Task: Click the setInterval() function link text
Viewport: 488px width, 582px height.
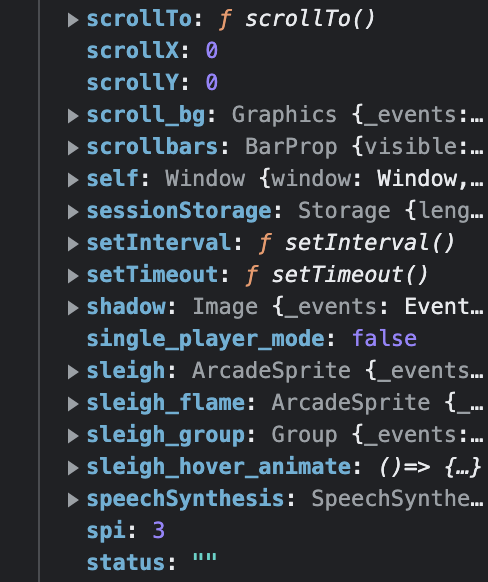Action: [x=370, y=243]
